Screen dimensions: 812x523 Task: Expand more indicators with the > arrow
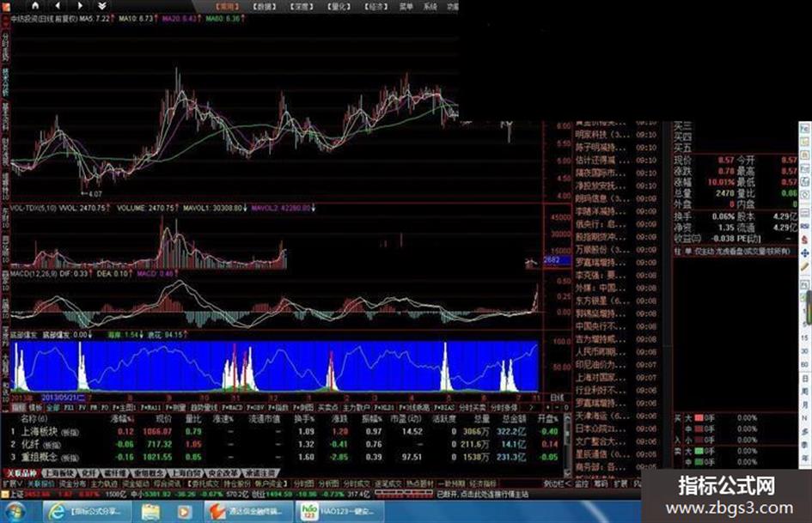click(532, 408)
